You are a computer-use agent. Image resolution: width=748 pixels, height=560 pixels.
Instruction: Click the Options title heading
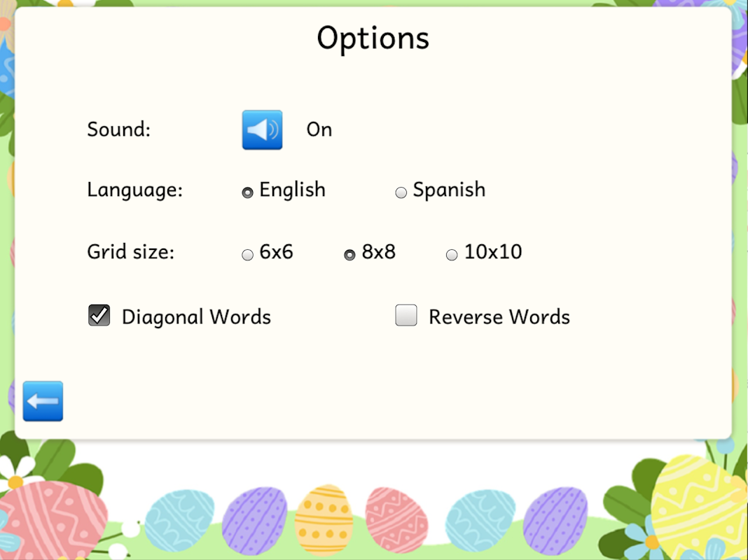click(x=373, y=38)
